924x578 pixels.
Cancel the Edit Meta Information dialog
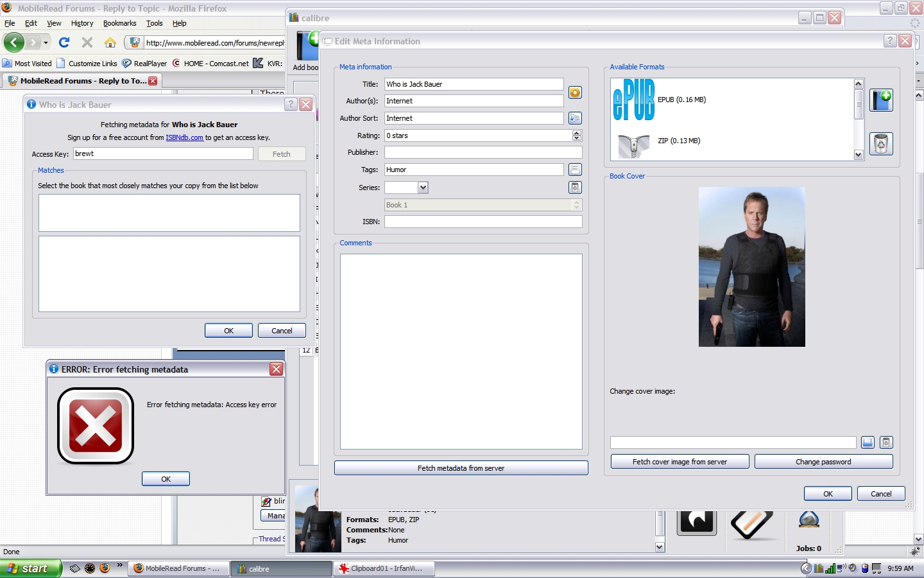[x=882, y=494]
